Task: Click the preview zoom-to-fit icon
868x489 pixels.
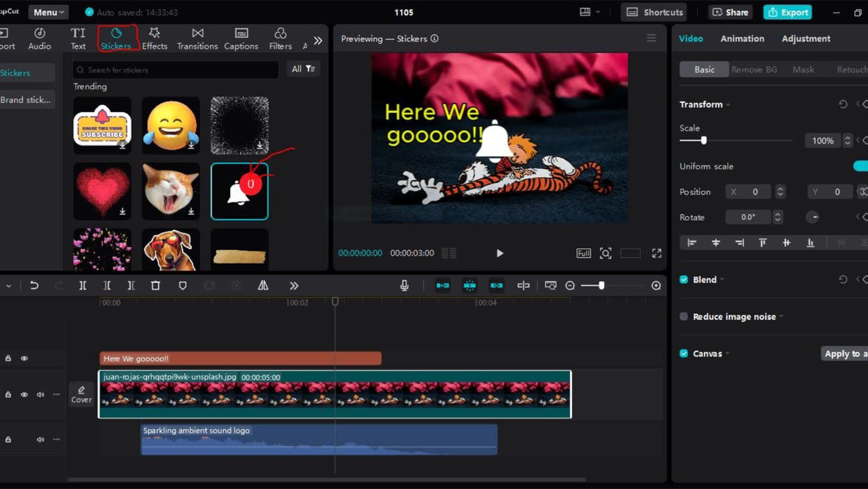Action: tap(605, 253)
